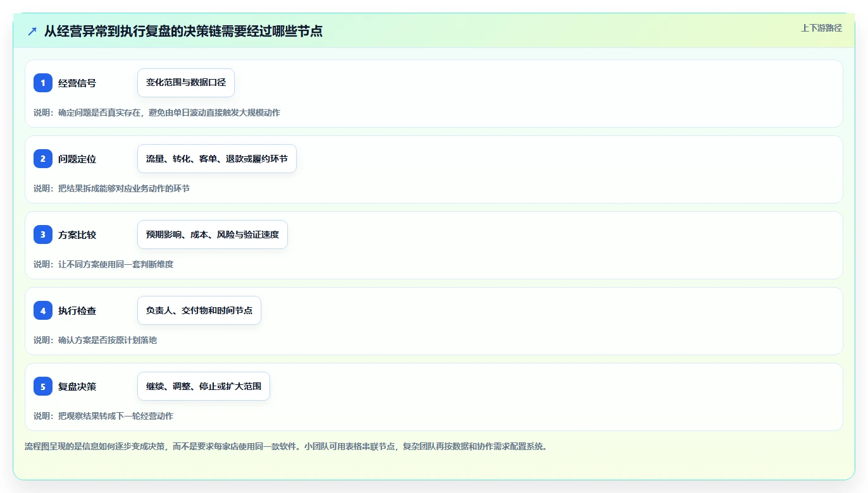Click the note 让不同方案使用同一套判断维度
The width and height of the screenshot is (868, 493).
tap(103, 264)
